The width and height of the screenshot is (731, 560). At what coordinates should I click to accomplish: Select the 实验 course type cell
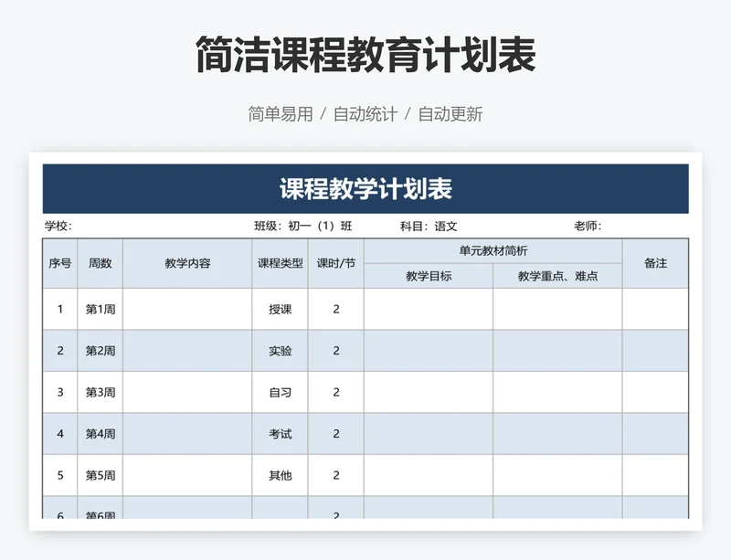click(281, 351)
